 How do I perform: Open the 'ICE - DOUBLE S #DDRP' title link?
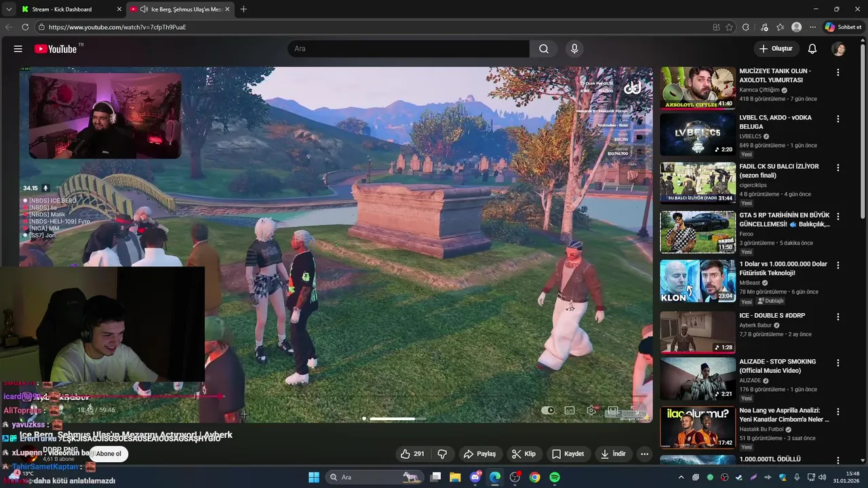point(772,316)
